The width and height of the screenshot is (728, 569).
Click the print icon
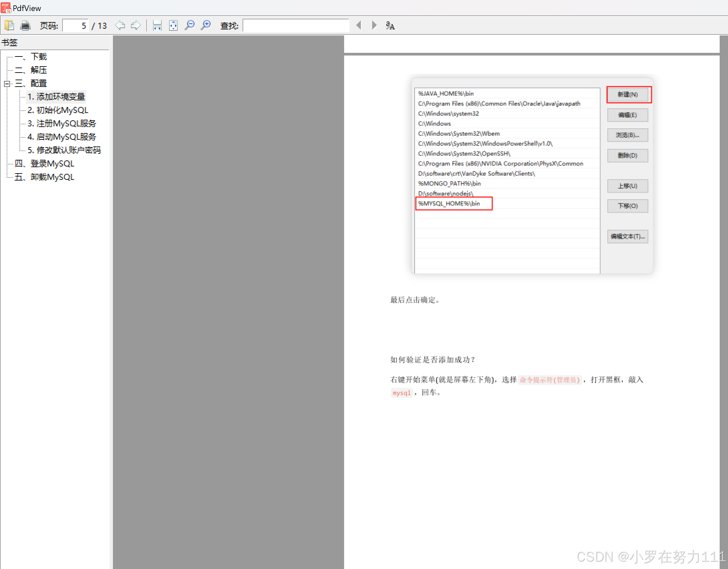(x=25, y=25)
